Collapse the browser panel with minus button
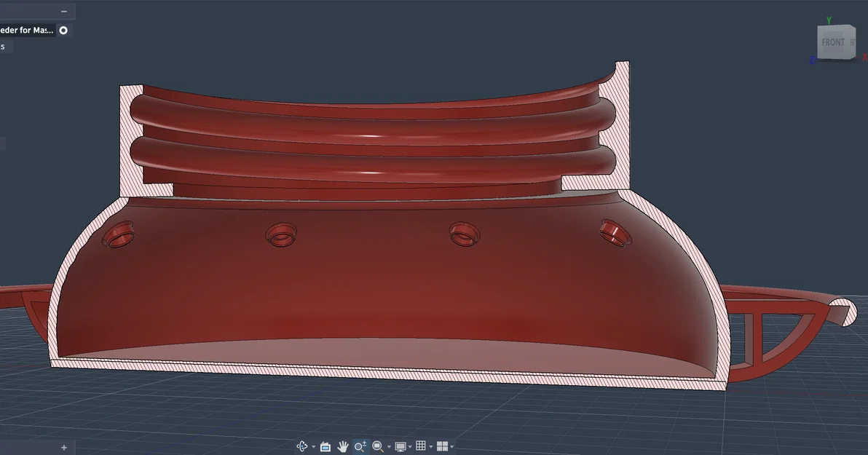Screen dimensions: 868x455 coord(64,11)
